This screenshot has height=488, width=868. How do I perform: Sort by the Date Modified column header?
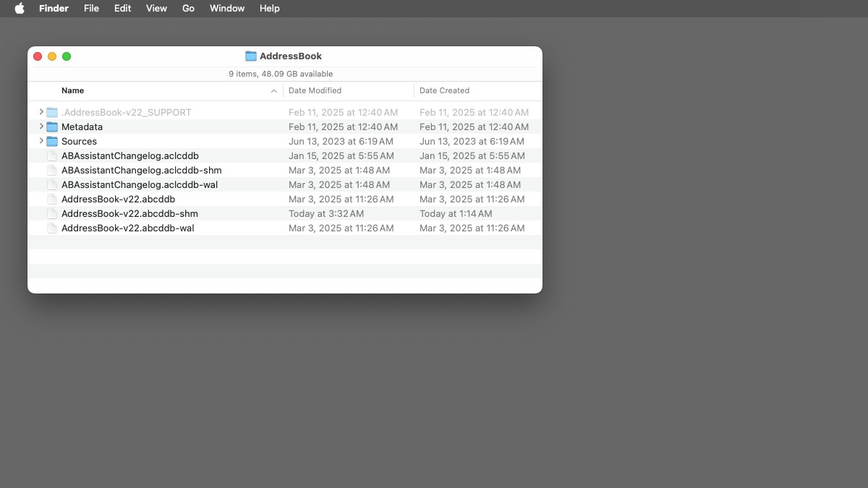click(x=315, y=90)
